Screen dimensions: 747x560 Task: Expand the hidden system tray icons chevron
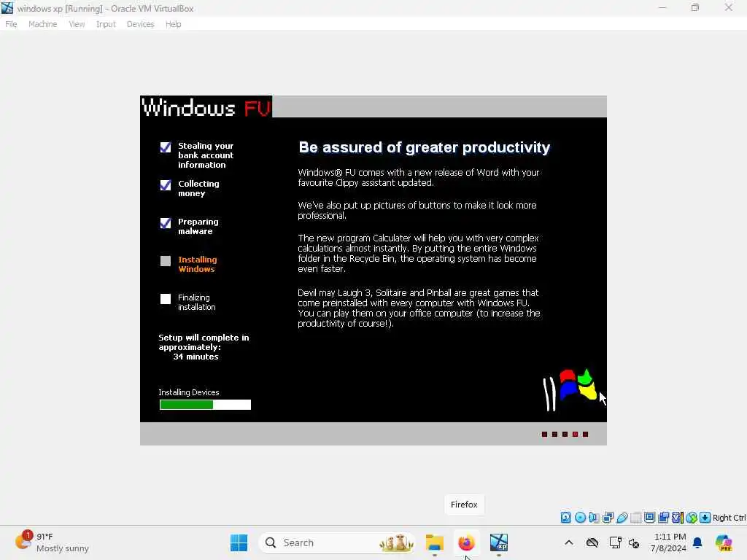(x=569, y=542)
